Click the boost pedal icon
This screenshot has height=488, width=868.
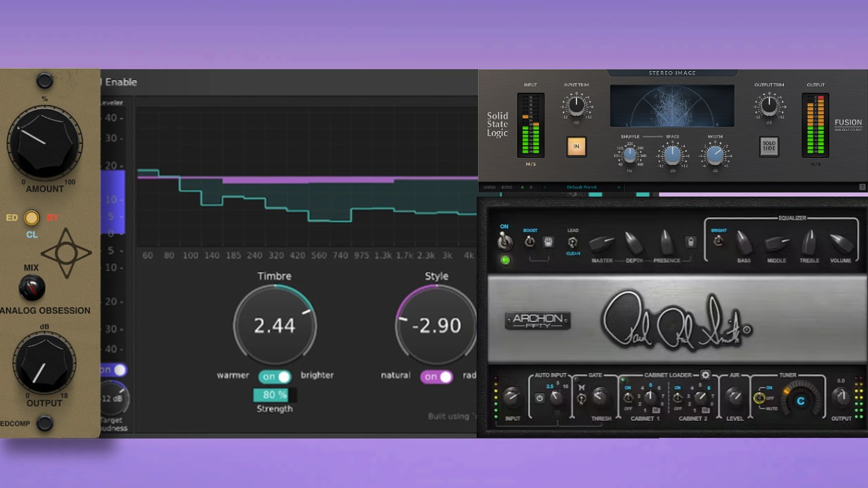click(x=549, y=242)
